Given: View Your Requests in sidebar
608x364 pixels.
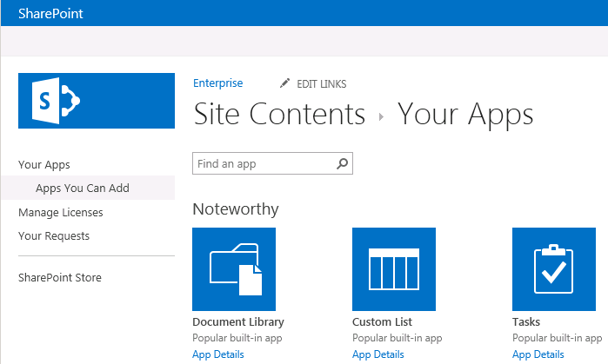Looking at the screenshot, I should point(54,235).
